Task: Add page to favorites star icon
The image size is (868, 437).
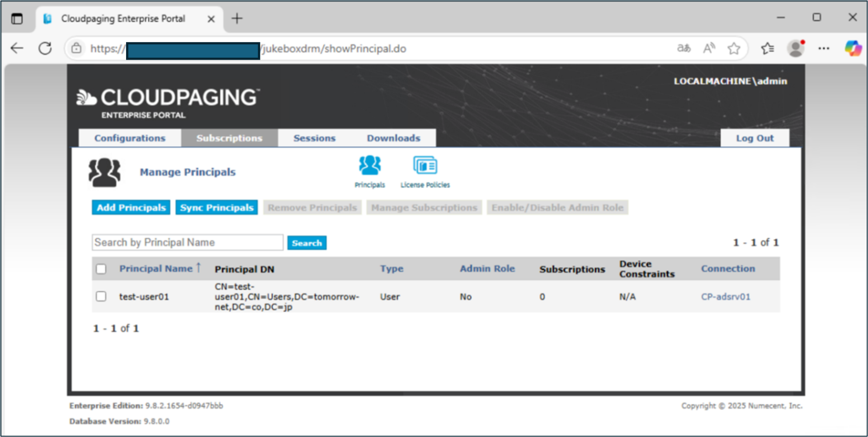Action: click(x=734, y=48)
